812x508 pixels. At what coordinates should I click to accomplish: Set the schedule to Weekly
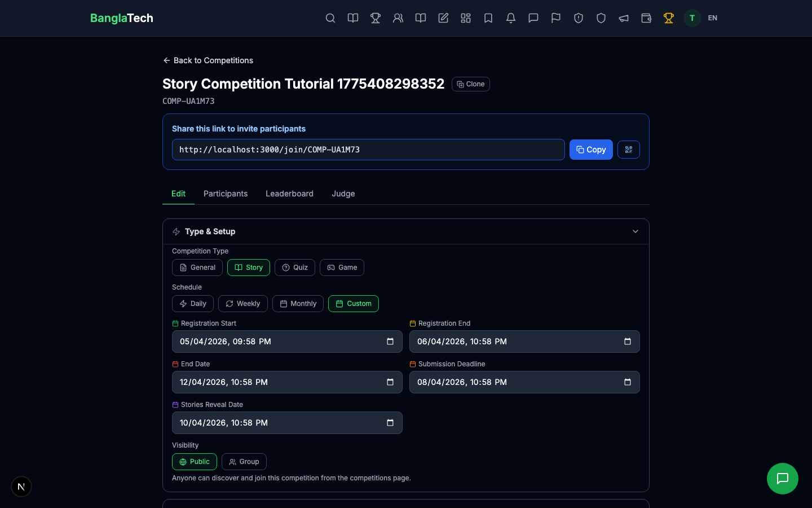point(242,304)
